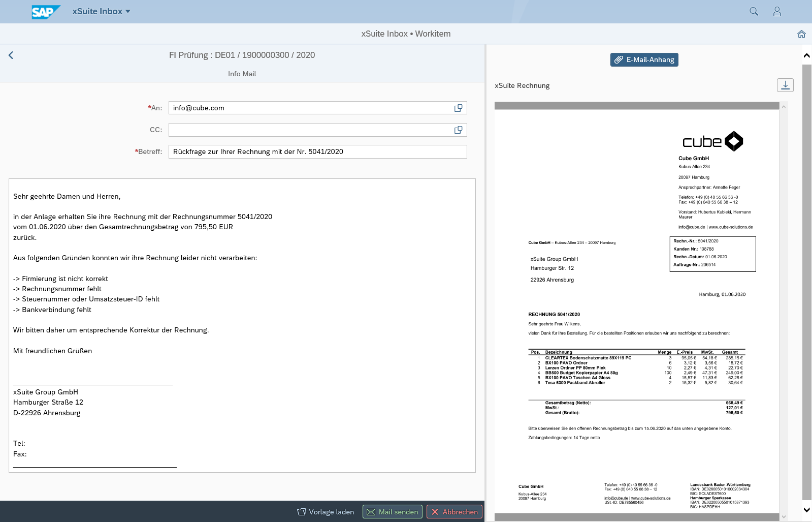The height and width of the screenshot is (522, 812).
Task: Click the invoice page preview
Action: (x=637, y=311)
